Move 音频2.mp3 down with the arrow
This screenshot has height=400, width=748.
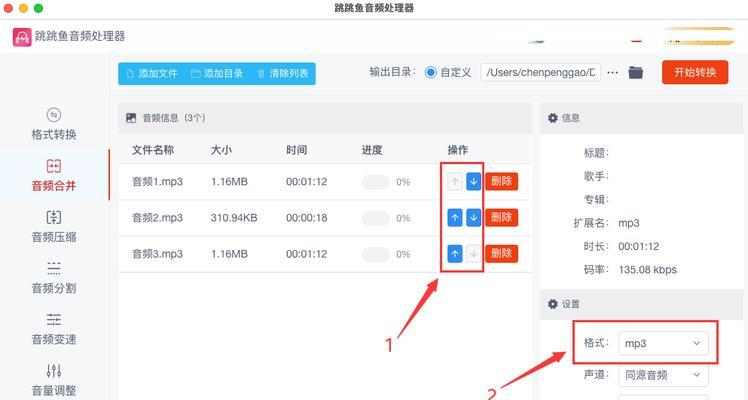pyautogui.click(x=473, y=217)
